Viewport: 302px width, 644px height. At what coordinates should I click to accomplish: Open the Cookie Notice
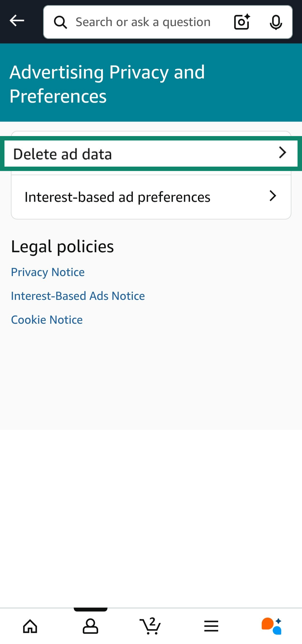click(x=46, y=319)
